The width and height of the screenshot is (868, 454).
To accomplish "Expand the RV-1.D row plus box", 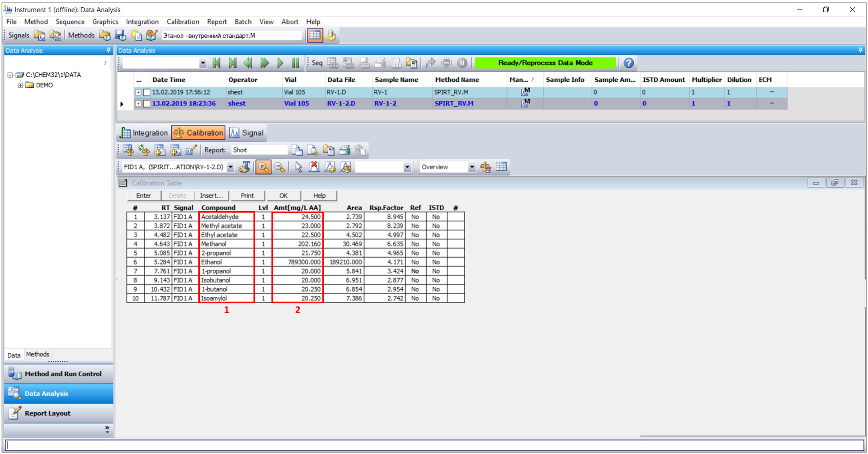I will (x=138, y=92).
